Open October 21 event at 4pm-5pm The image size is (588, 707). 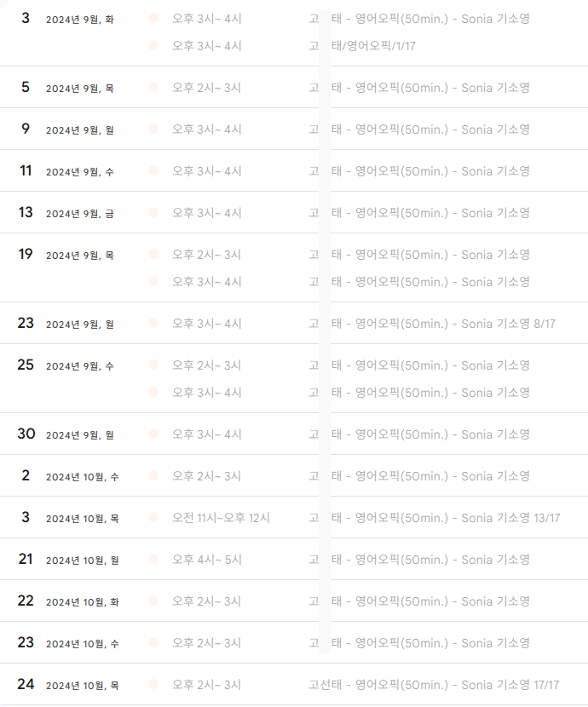click(x=419, y=560)
